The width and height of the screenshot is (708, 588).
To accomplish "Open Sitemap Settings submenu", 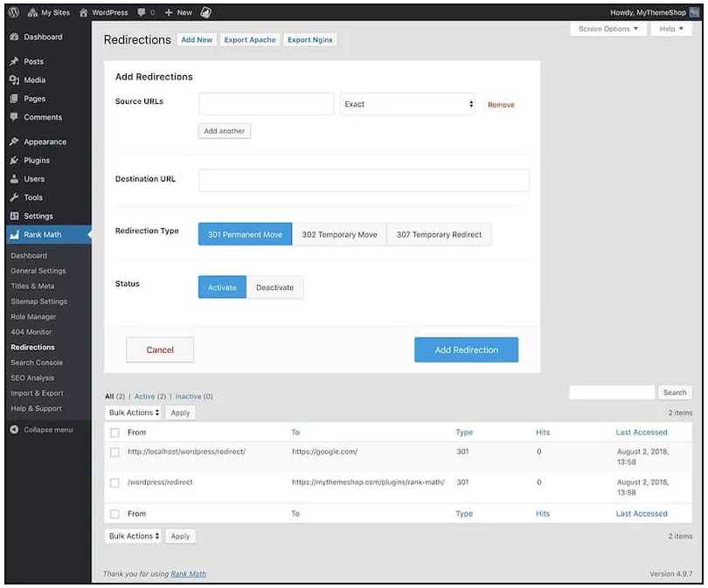I will (x=38, y=301).
